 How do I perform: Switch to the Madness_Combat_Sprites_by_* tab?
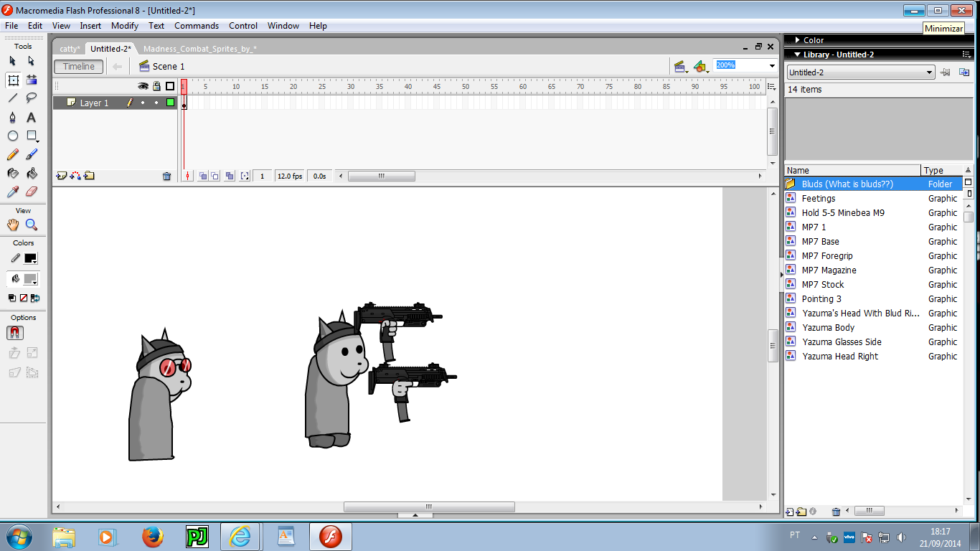(x=199, y=49)
